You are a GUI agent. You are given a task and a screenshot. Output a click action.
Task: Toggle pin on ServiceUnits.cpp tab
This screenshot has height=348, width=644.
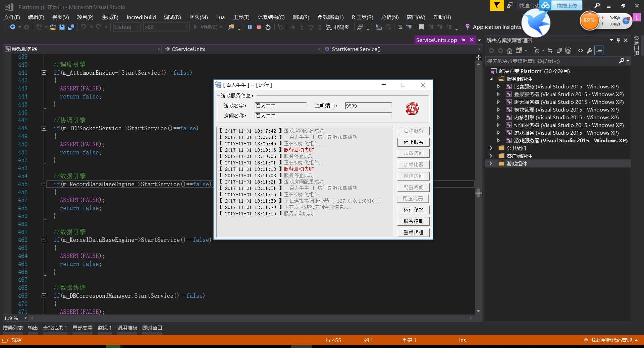click(464, 40)
